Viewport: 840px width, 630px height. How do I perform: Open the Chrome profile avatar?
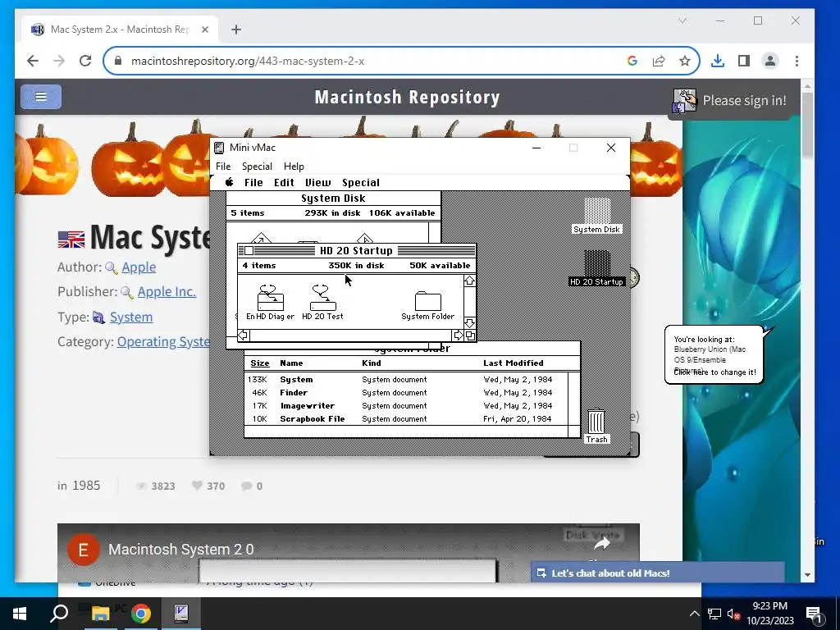point(770,61)
